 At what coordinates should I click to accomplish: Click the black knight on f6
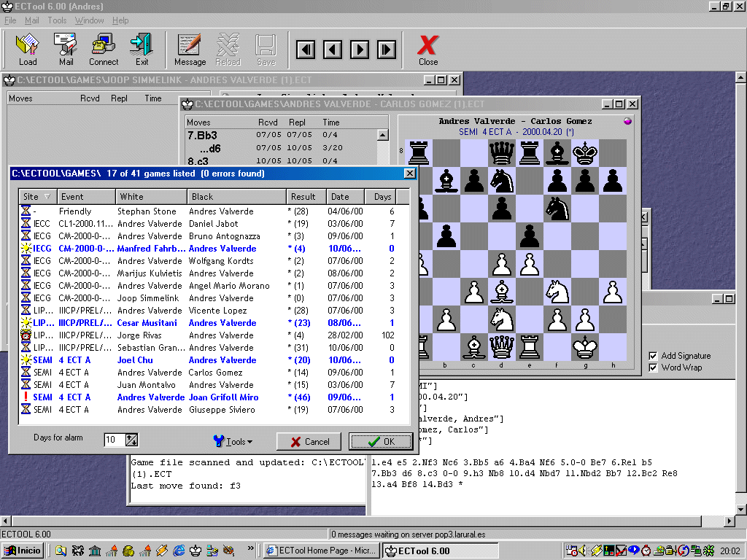click(x=557, y=209)
